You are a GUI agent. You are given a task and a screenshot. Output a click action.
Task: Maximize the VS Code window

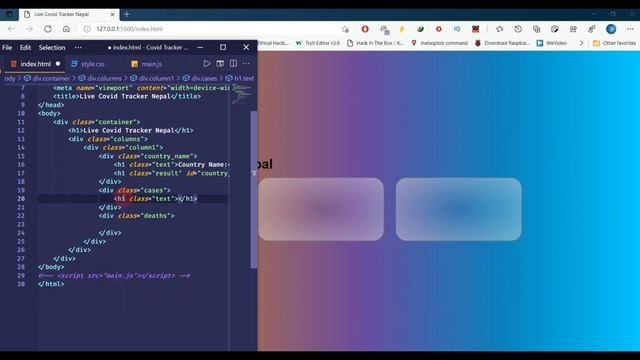pyautogui.click(x=223, y=47)
